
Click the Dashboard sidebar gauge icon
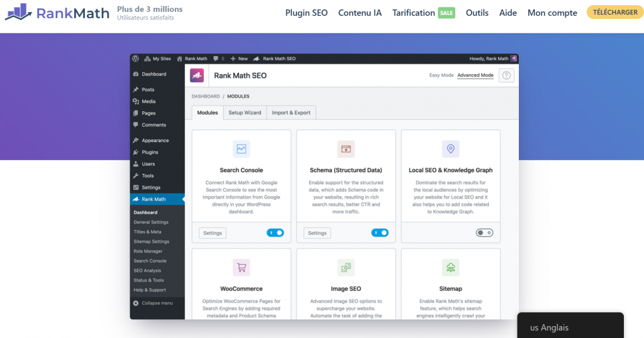pyautogui.click(x=136, y=74)
